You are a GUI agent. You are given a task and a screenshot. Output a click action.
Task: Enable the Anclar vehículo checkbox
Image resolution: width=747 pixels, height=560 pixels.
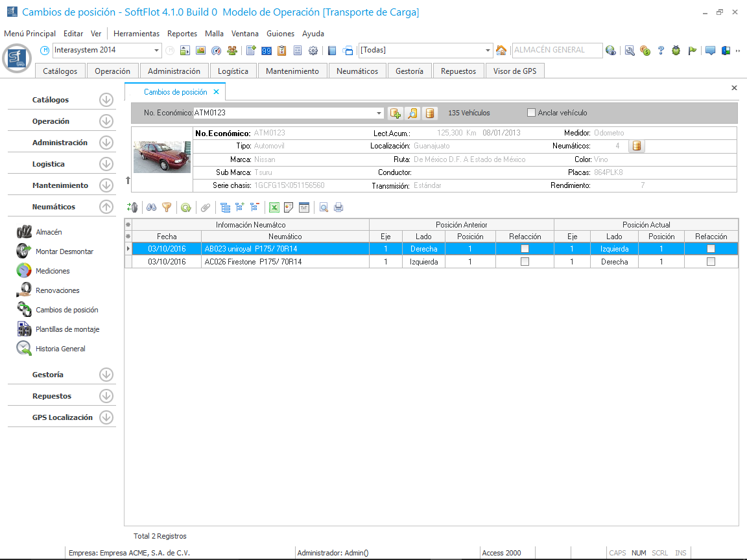pos(532,113)
